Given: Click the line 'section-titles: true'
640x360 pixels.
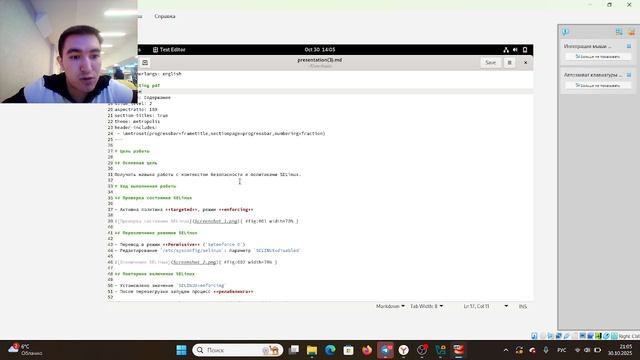Looking at the screenshot, I should (141, 116).
